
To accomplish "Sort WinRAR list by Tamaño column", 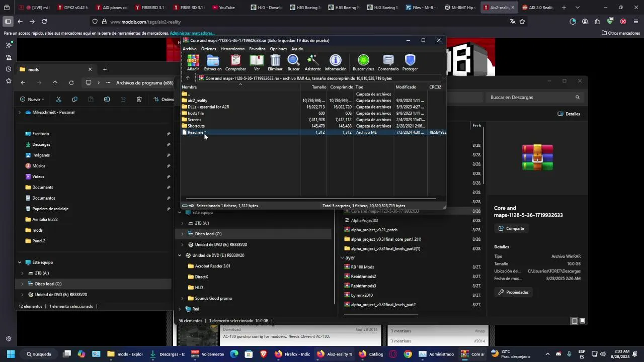I will click(313, 87).
